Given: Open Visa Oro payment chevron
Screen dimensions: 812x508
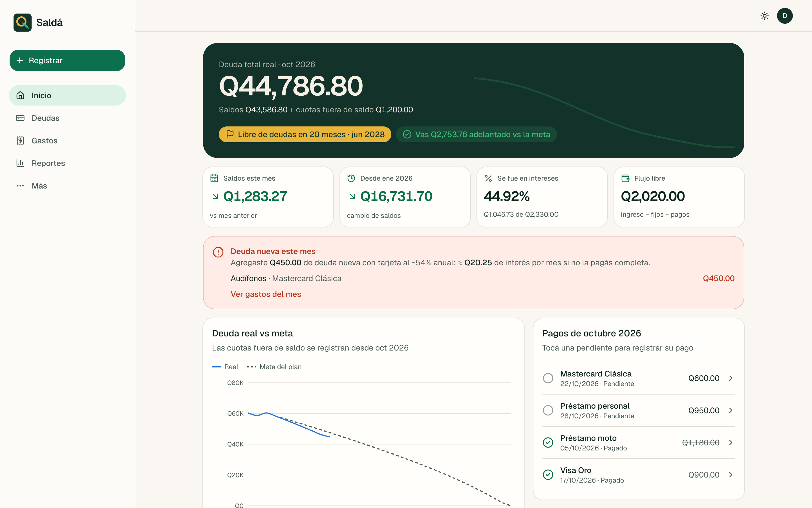Looking at the screenshot, I should (731, 475).
